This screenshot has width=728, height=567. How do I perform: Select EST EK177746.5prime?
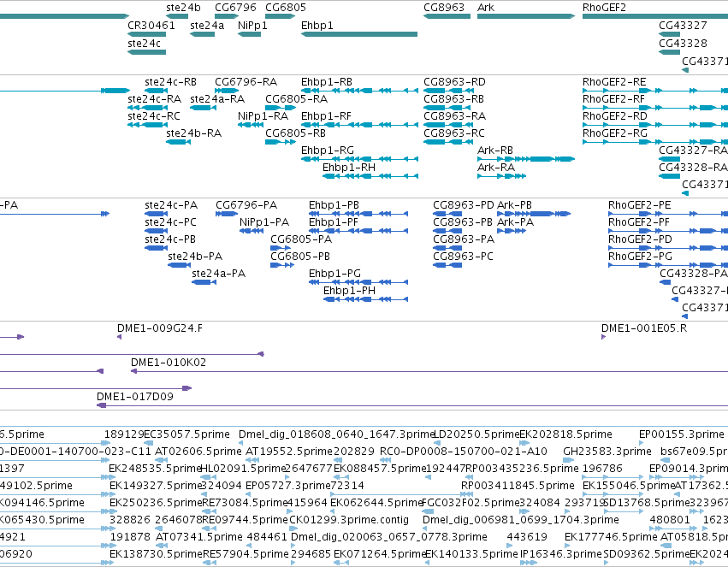pos(611,537)
